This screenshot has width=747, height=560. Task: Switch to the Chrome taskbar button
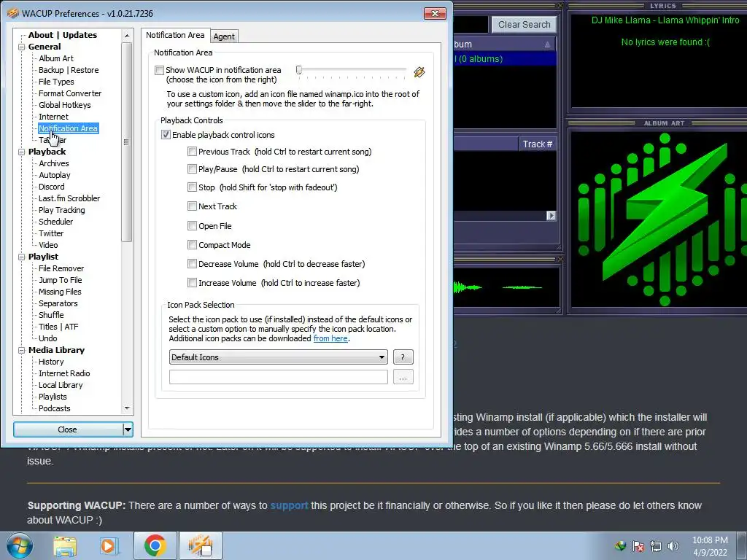[x=155, y=545]
